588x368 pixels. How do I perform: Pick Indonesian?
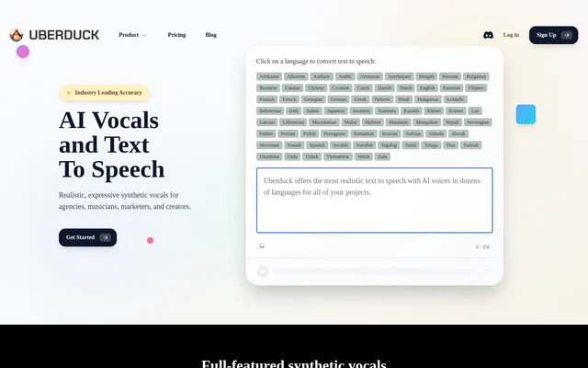pyautogui.click(x=270, y=110)
